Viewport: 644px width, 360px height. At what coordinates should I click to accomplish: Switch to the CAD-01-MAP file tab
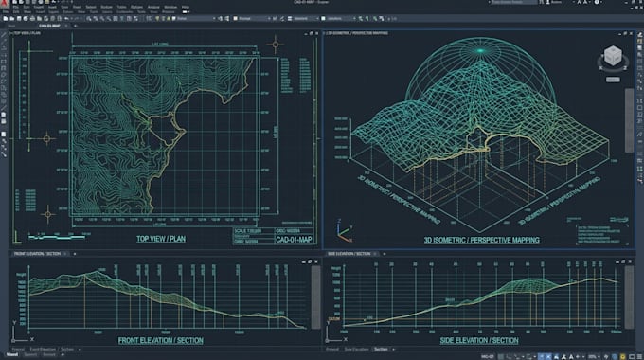point(49,26)
